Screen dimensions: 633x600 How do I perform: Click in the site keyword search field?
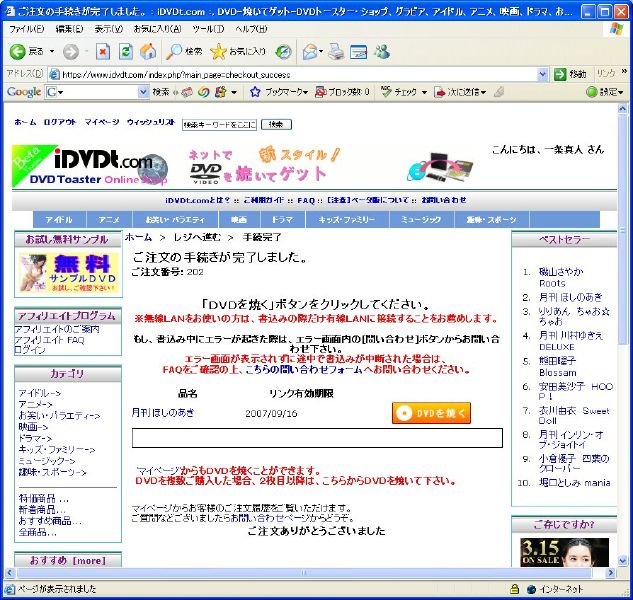[x=219, y=125]
